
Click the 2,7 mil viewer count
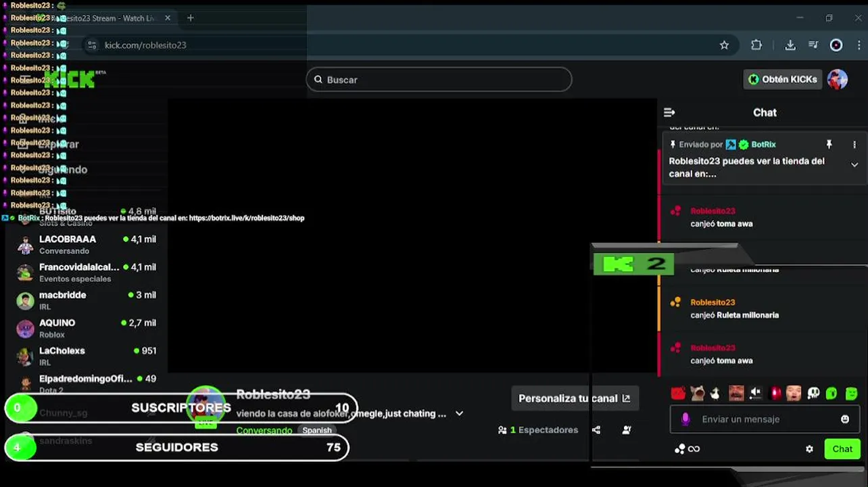pos(139,323)
